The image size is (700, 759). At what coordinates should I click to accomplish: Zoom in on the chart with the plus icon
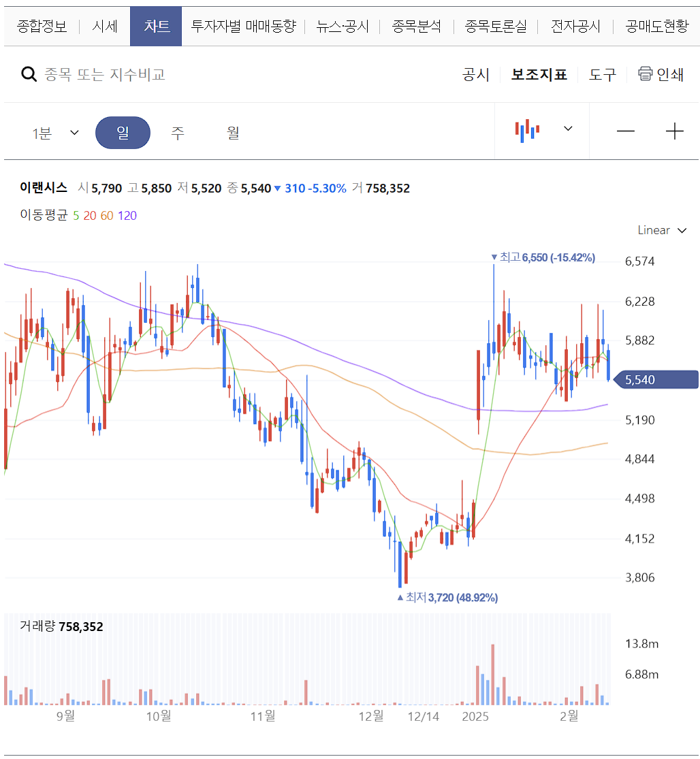click(674, 131)
